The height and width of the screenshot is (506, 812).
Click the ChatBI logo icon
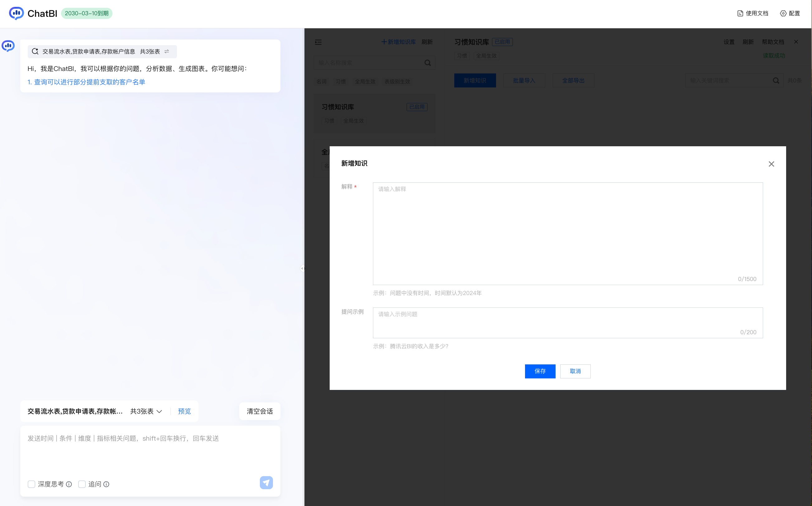tap(16, 13)
